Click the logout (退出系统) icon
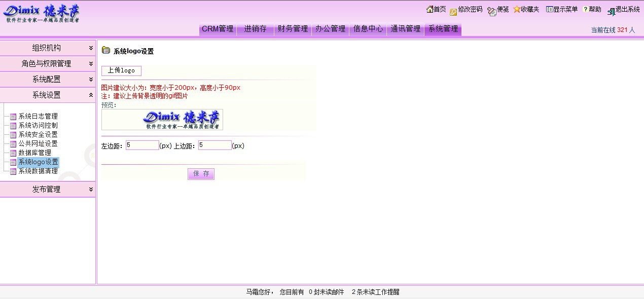 (x=611, y=11)
